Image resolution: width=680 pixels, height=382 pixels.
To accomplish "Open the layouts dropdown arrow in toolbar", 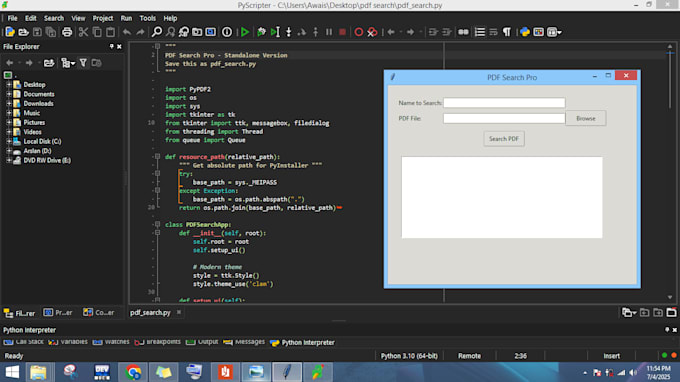I will (560, 33).
